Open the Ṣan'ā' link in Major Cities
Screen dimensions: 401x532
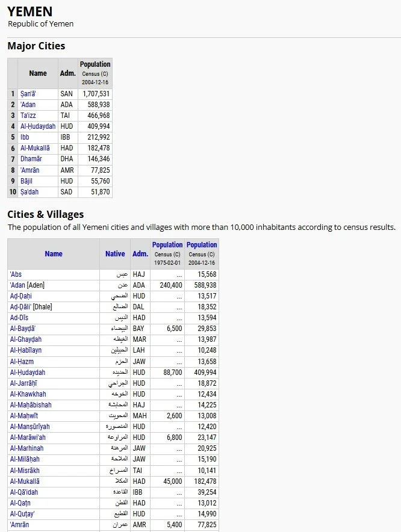pos(28,94)
